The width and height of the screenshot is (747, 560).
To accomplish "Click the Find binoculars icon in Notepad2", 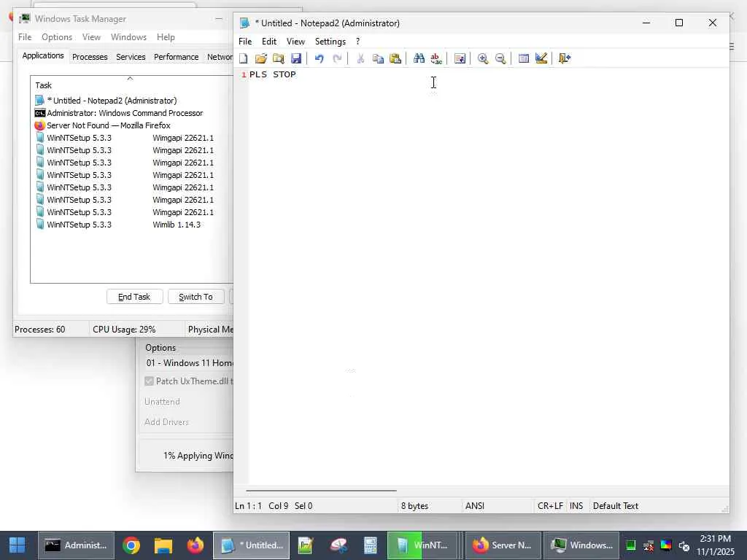I will point(419,58).
